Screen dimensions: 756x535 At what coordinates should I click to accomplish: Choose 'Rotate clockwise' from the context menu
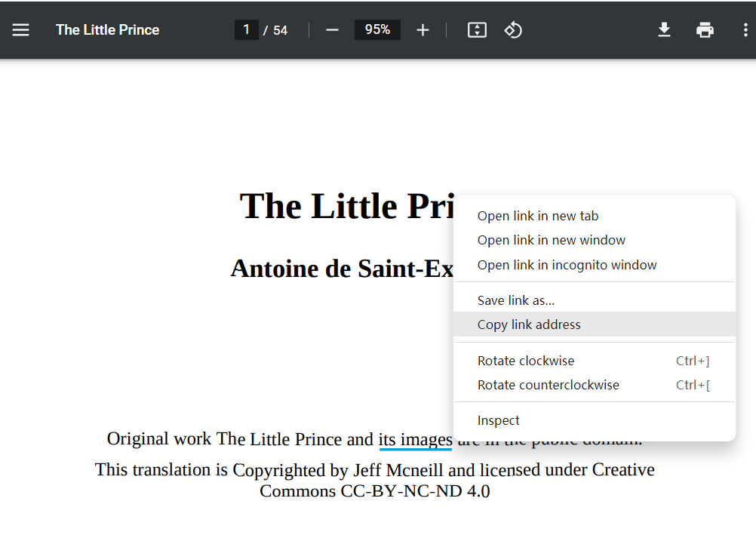pos(525,361)
